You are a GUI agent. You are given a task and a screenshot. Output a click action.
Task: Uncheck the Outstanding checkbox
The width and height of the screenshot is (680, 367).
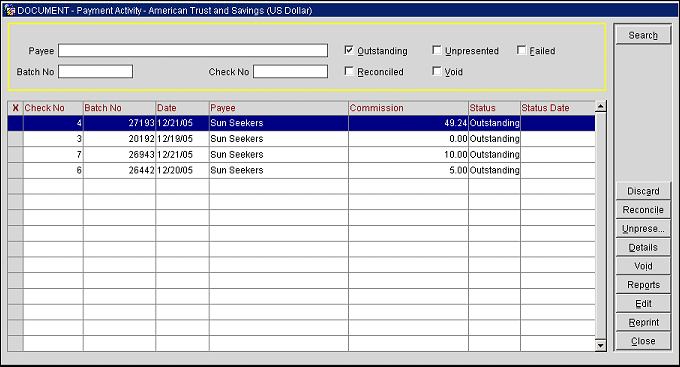(349, 50)
